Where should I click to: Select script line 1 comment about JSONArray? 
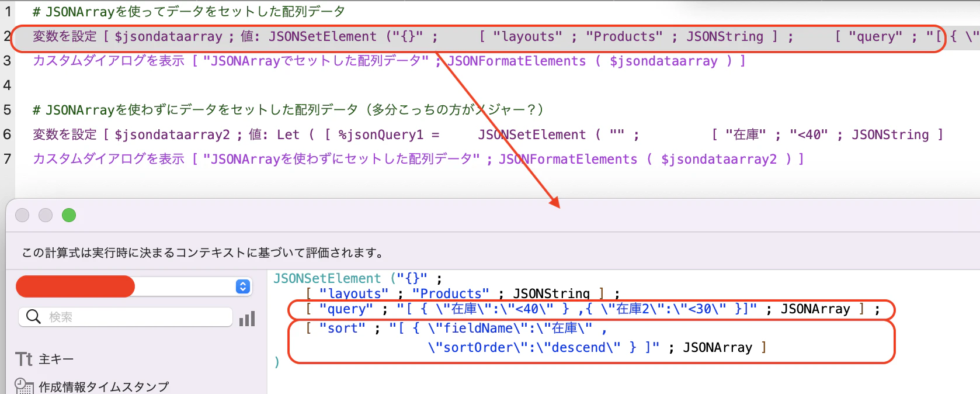pos(189,12)
